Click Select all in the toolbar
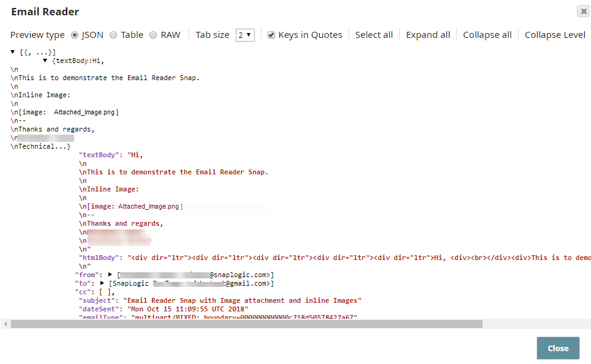Viewport: 591px width, 364px height. pos(374,35)
